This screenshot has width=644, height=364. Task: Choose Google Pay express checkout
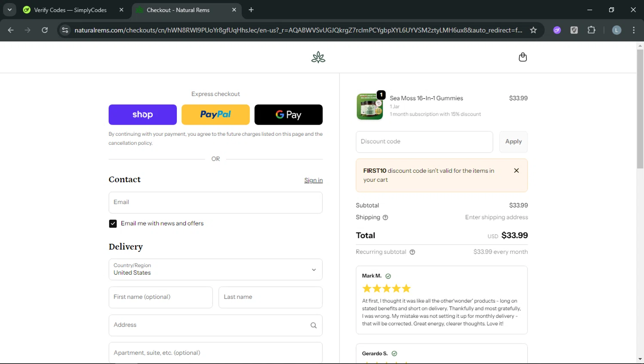pos(289,115)
